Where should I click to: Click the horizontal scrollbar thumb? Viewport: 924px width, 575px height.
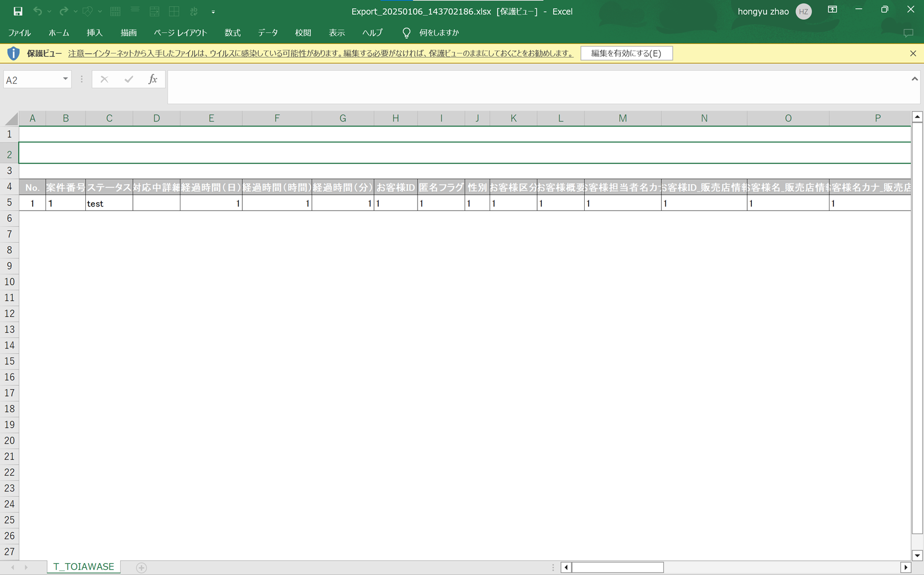click(x=617, y=567)
